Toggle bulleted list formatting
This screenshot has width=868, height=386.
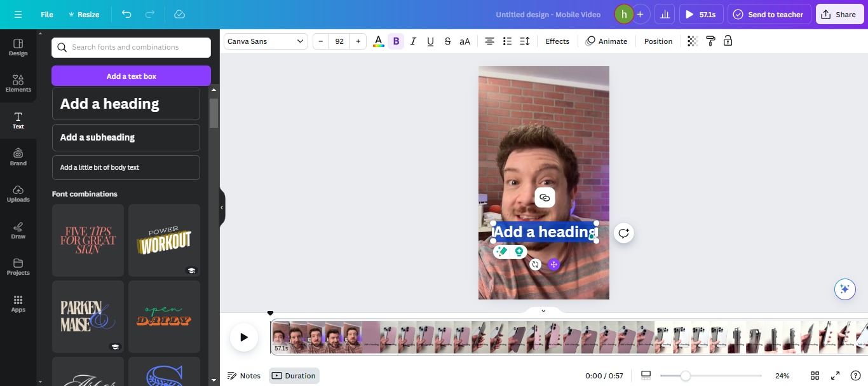click(x=507, y=41)
